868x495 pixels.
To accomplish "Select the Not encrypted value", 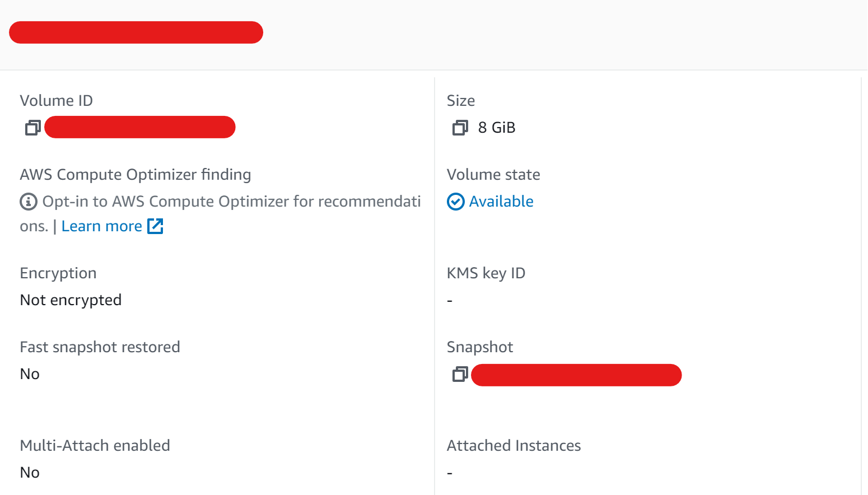I will (x=71, y=300).
